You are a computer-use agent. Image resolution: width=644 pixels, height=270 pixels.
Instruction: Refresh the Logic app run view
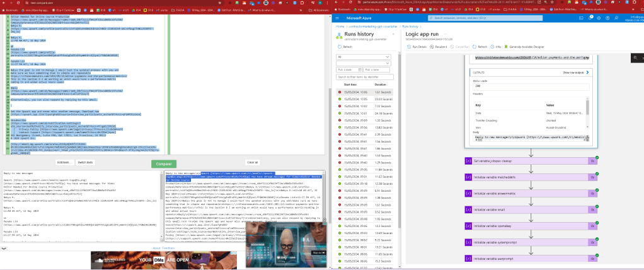click(x=480, y=47)
